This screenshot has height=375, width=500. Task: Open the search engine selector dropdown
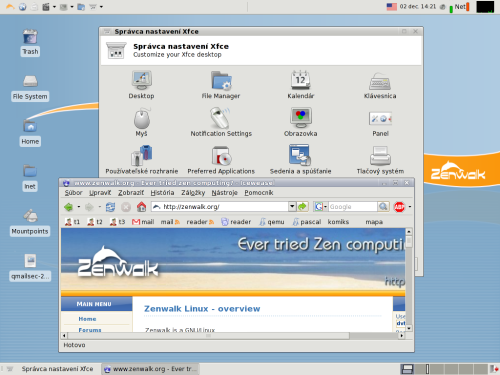tap(325, 207)
